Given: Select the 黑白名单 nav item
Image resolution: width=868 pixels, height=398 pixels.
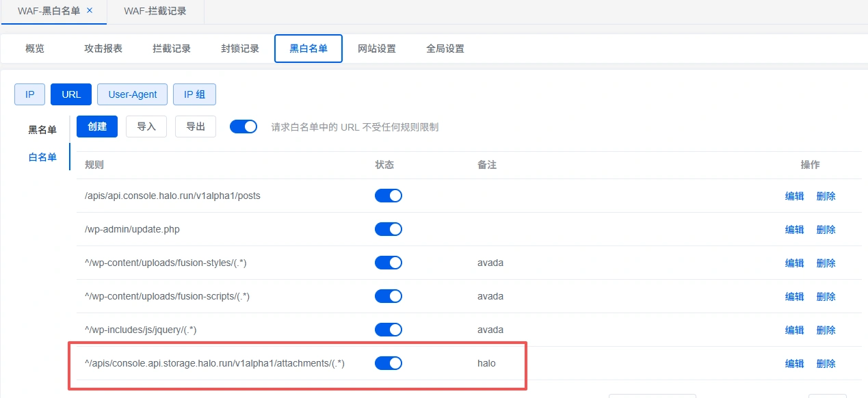Looking at the screenshot, I should (x=308, y=49).
